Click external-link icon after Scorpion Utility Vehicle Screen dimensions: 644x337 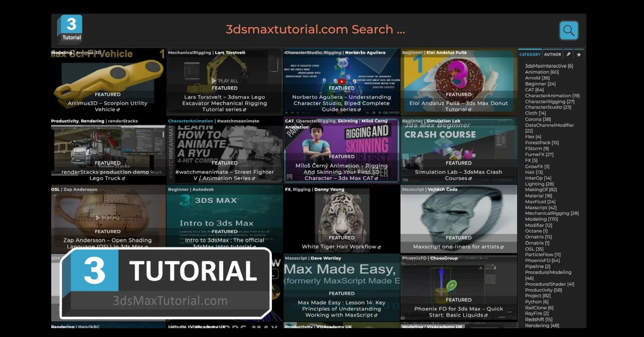click(118, 110)
